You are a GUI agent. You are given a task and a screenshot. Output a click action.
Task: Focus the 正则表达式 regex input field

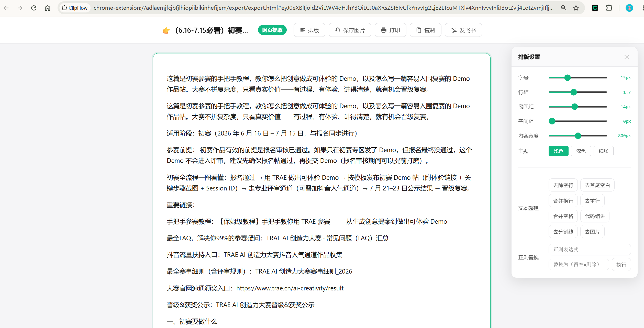pos(590,250)
